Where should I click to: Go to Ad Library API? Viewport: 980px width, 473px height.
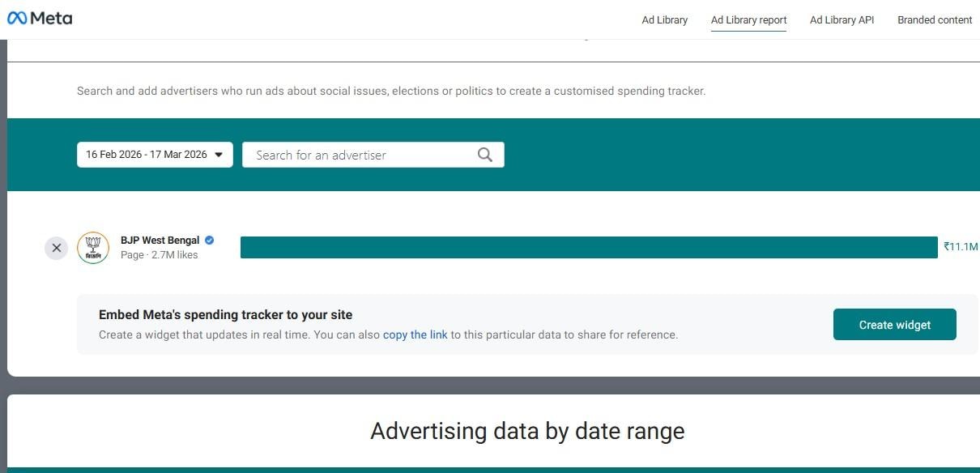coord(842,20)
